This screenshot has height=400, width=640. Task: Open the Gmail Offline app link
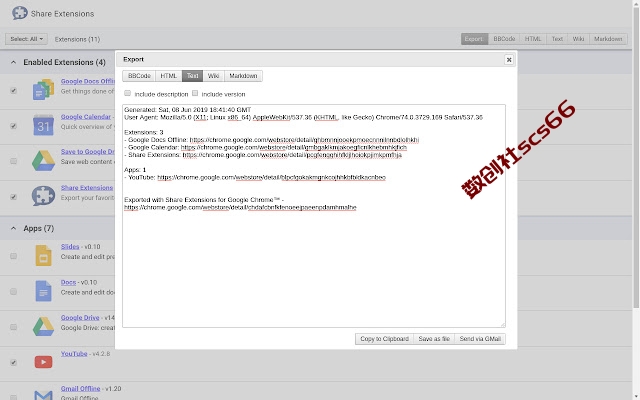click(80, 389)
